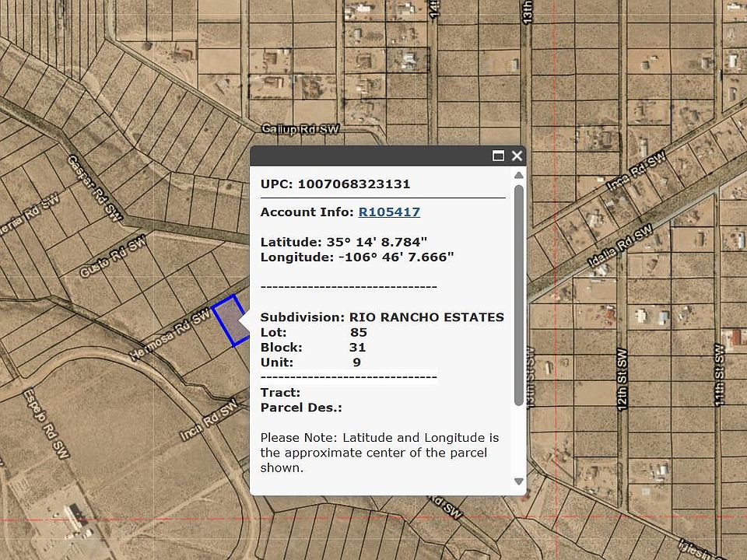747x560 pixels.
Task: Click the Idalia Rd SW road label
Action: coord(619,247)
